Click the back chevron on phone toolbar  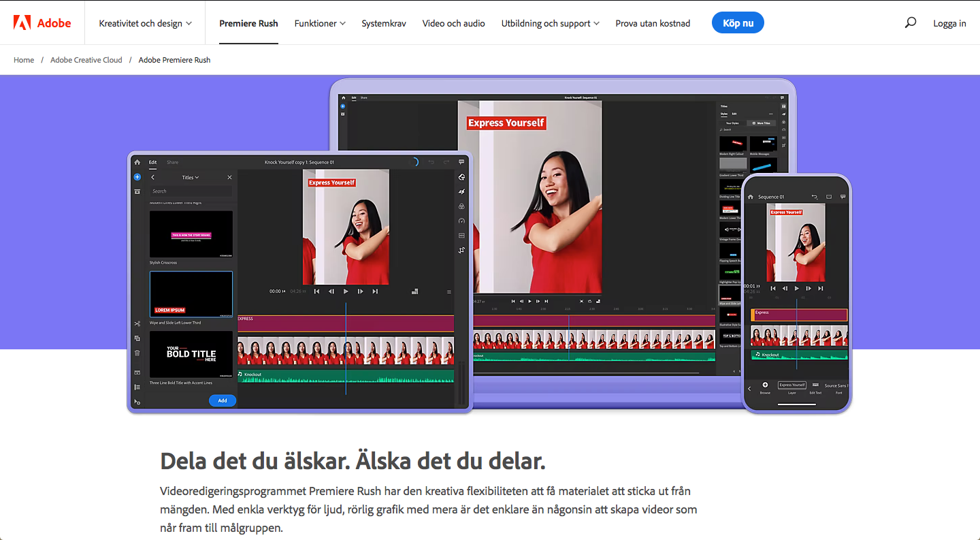tap(750, 388)
